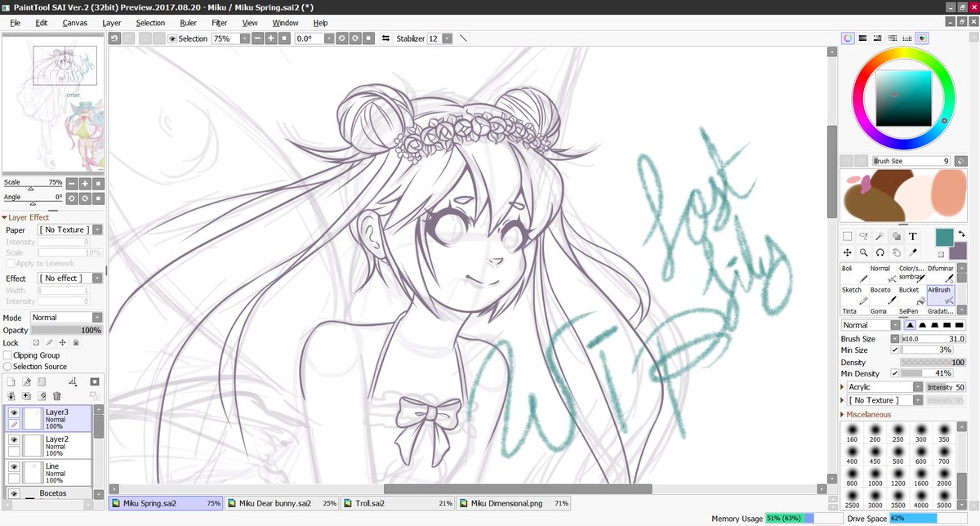Rotate view counterclockwise in toolbar

pyautogui.click(x=342, y=38)
